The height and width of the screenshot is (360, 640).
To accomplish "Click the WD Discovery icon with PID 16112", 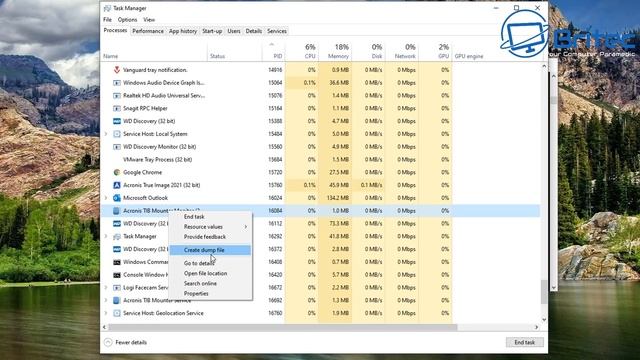I will pyautogui.click(x=117, y=224).
